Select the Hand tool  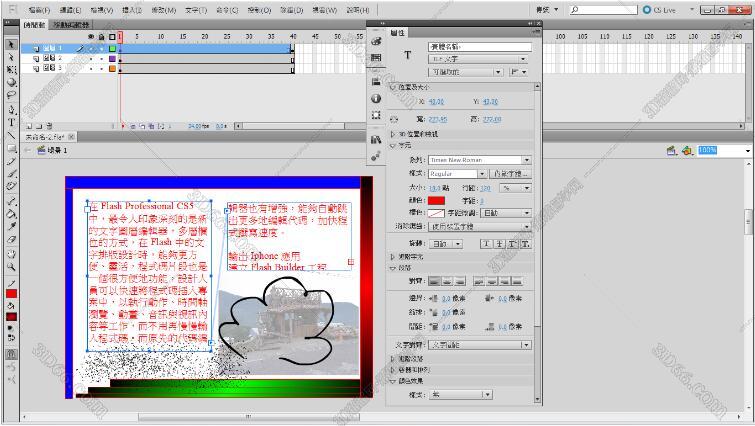[11, 254]
